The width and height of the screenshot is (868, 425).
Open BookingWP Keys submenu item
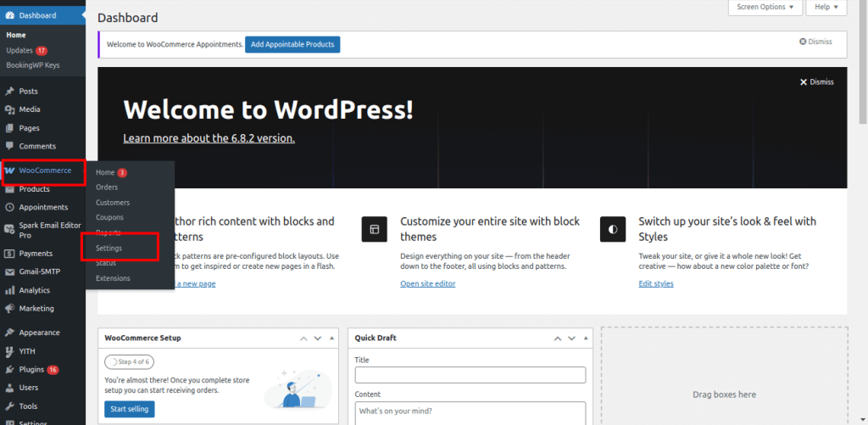[33, 64]
